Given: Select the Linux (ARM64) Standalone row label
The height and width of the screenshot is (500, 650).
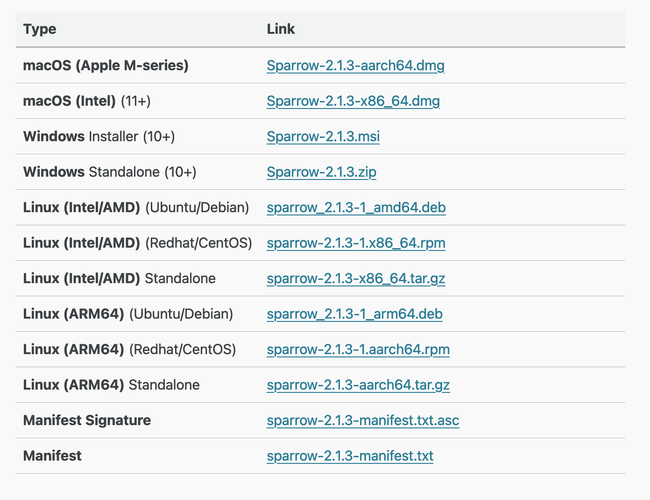Looking at the screenshot, I should pyautogui.click(x=111, y=385).
